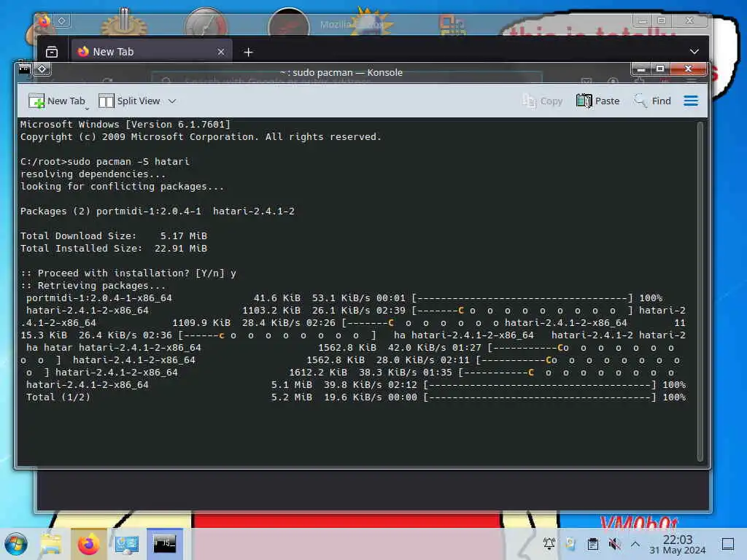Image resolution: width=747 pixels, height=560 pixels.
Task: Open a new tab in Firefox with plus button
Action: pyautogui.click(x=248, y=52)
